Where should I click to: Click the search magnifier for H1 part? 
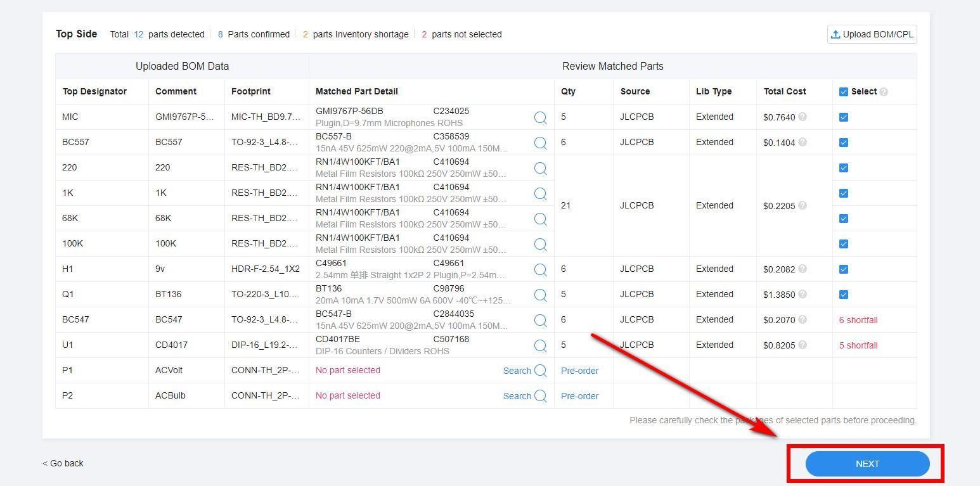540,269
